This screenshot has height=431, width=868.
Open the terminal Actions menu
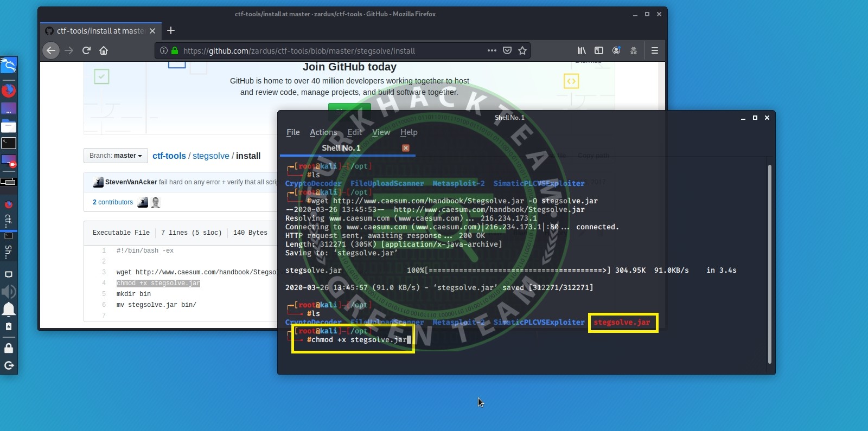coord(323,132)
